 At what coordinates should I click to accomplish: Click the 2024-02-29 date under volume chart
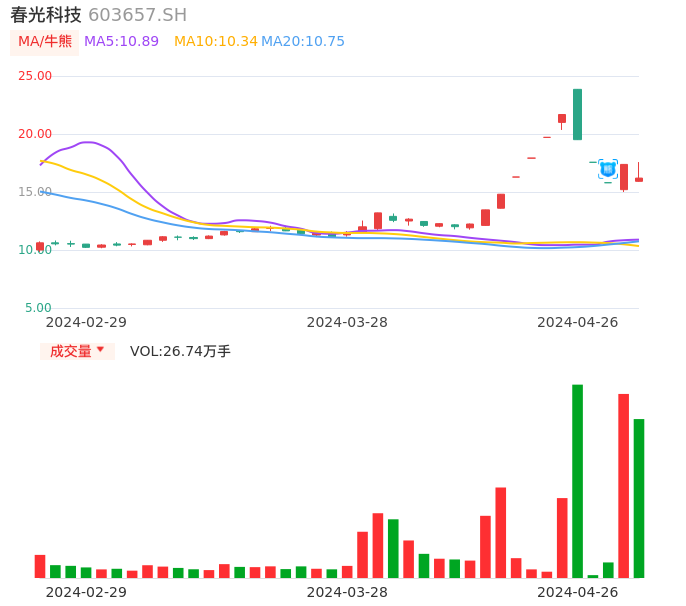(x=86, y=593)
